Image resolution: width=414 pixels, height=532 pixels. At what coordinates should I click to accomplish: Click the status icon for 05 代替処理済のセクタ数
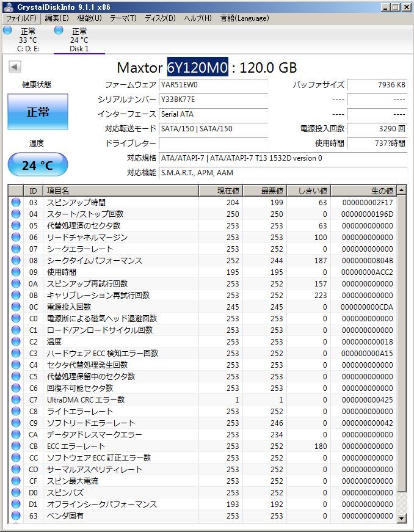(16, 225)
